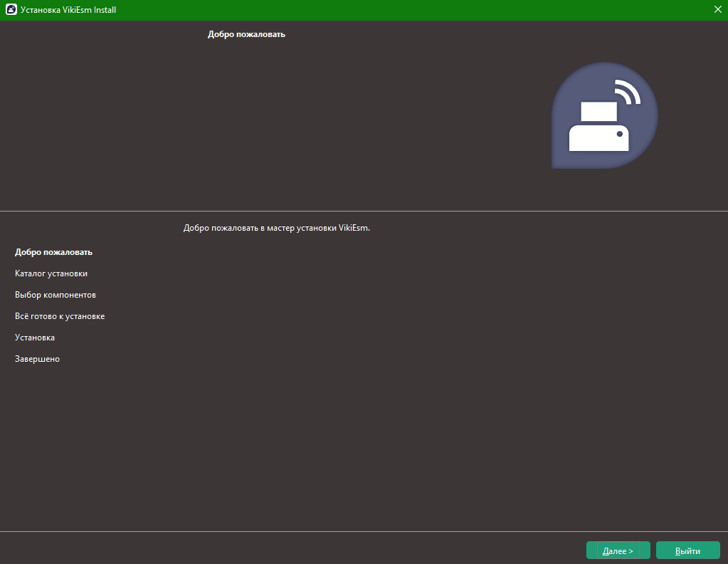This screenshot has width=728, height=564.
Task: Click the welcome message about VikiEsm wizard
Action: click(x=277, y=228)
